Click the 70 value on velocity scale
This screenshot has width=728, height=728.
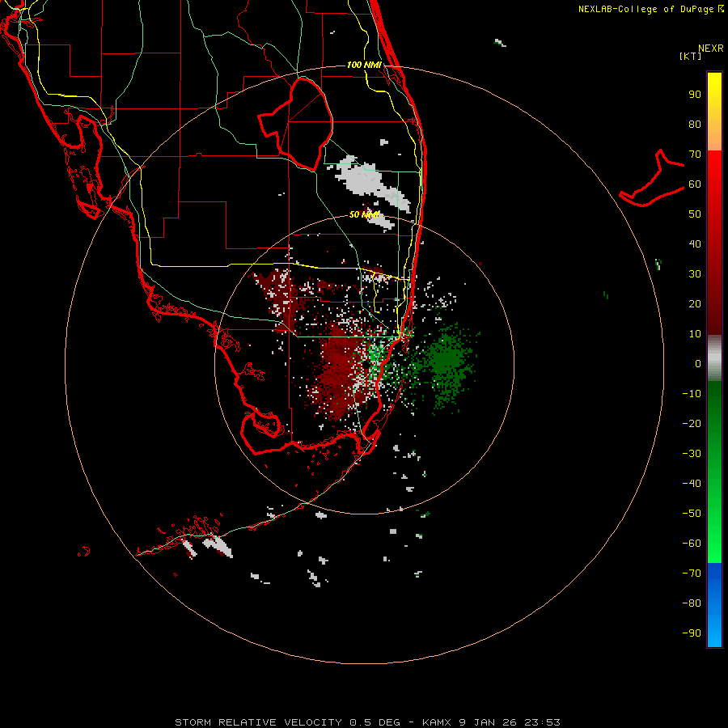coord(695,154)
